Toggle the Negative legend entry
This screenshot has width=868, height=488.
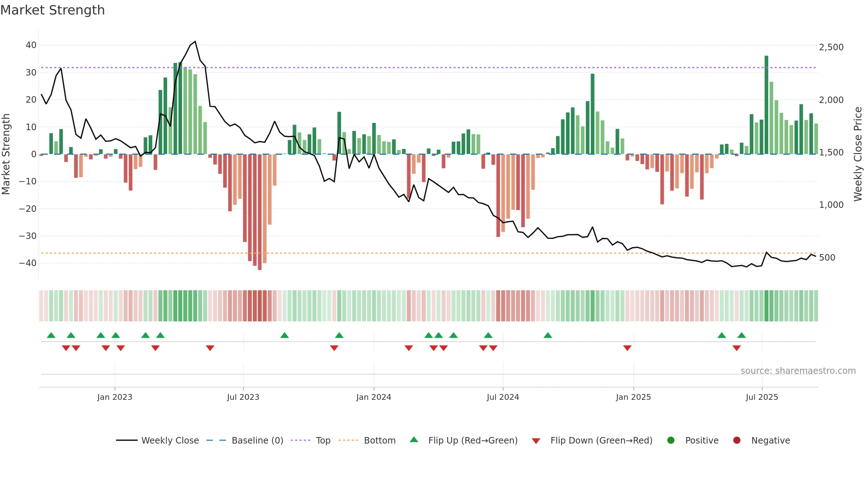point(761,440)
